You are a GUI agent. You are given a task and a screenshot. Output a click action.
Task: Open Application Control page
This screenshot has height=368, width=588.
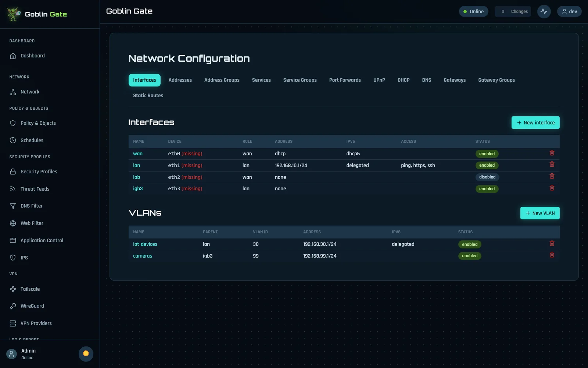50,240
